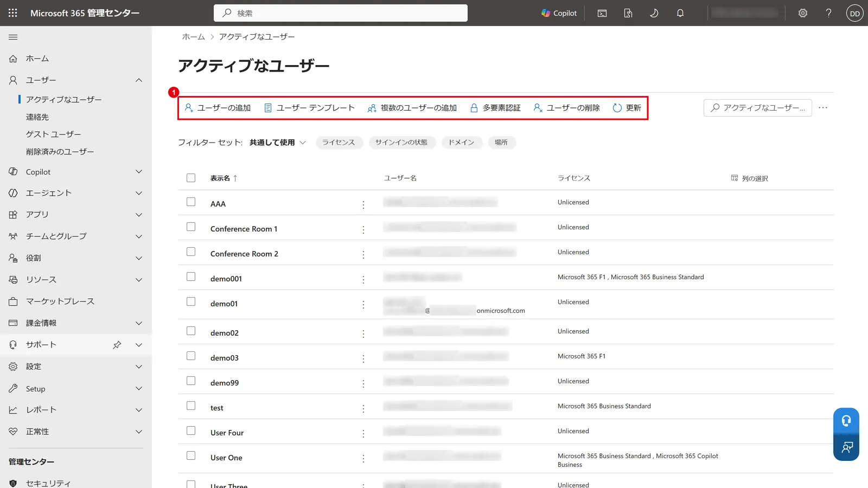Check the box for demo03
Image resolution: width=868 pixels, height=488 pixels.
191,356
